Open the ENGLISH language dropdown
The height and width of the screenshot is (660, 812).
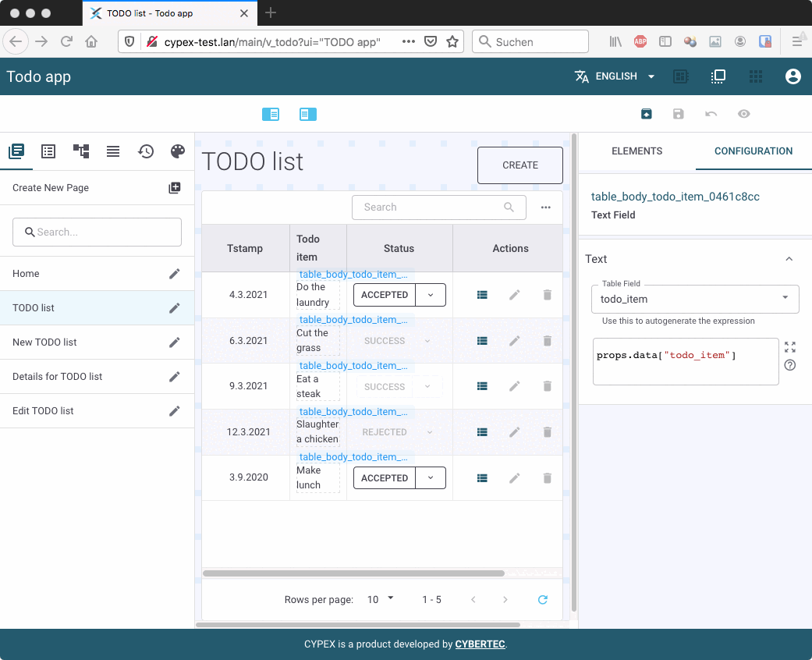[x=615, y=76]
